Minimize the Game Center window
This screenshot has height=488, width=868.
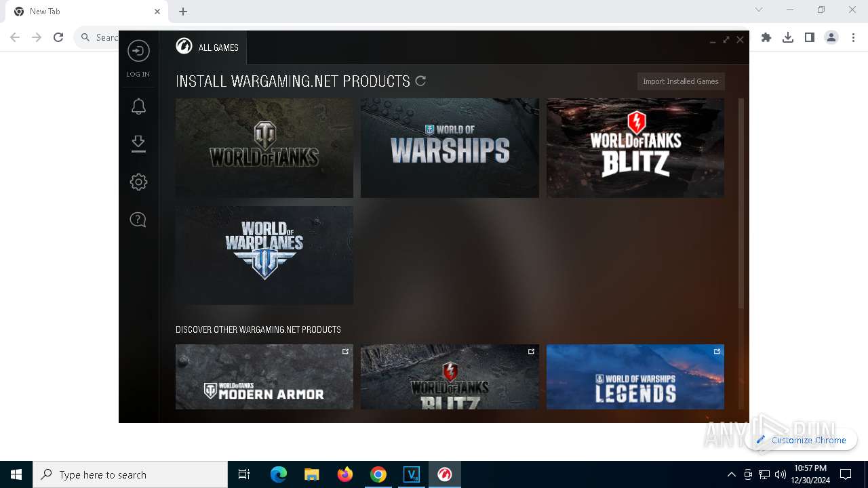tap(713, 40)
